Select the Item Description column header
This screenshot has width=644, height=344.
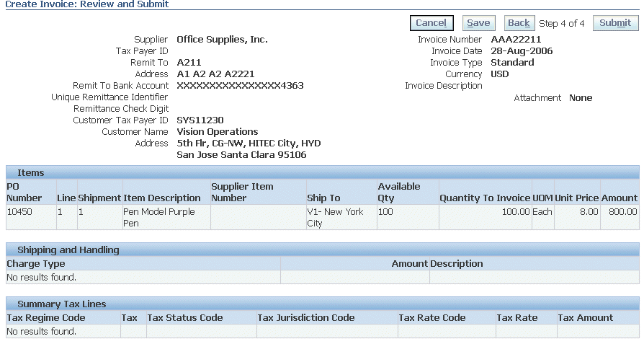click(x=162, y=198)
